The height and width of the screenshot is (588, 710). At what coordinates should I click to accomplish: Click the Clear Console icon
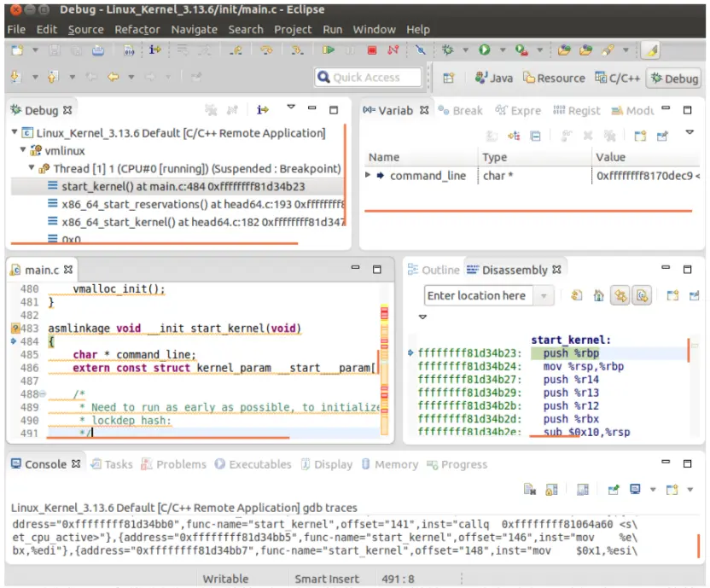pos(530,489)
